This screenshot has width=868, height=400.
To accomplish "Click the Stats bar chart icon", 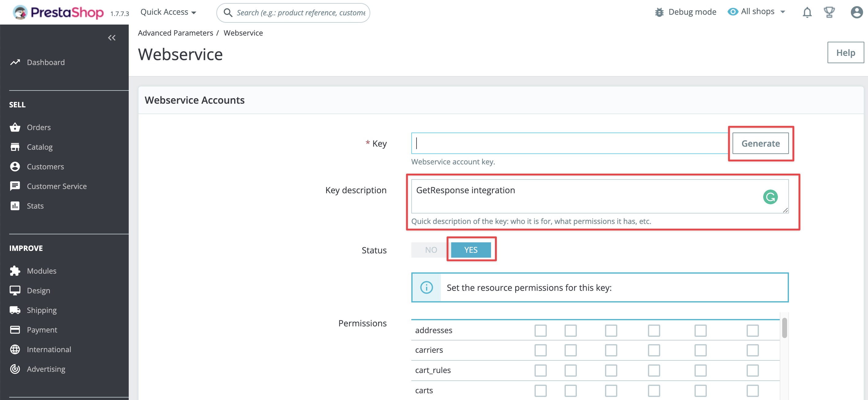I will click(15, 206).
